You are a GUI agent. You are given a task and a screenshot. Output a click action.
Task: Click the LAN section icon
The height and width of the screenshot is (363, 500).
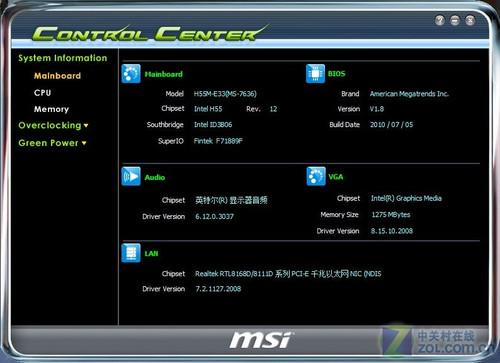tap(131, 253)
